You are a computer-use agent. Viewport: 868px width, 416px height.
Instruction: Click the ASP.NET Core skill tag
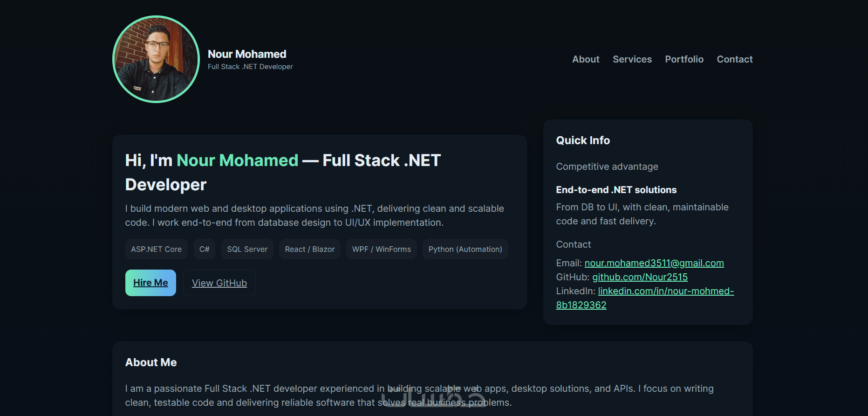pyautogui.click(x=156, y=249)
